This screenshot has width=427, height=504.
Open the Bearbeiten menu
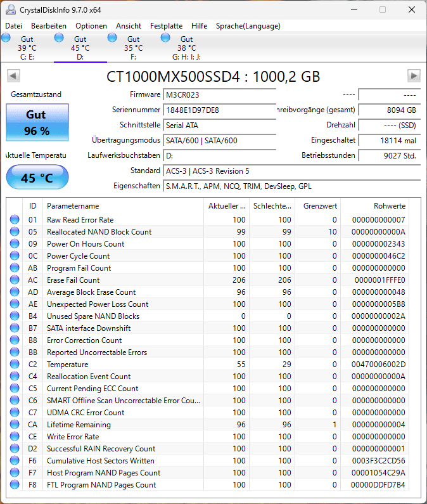click(x=49, y=26)
